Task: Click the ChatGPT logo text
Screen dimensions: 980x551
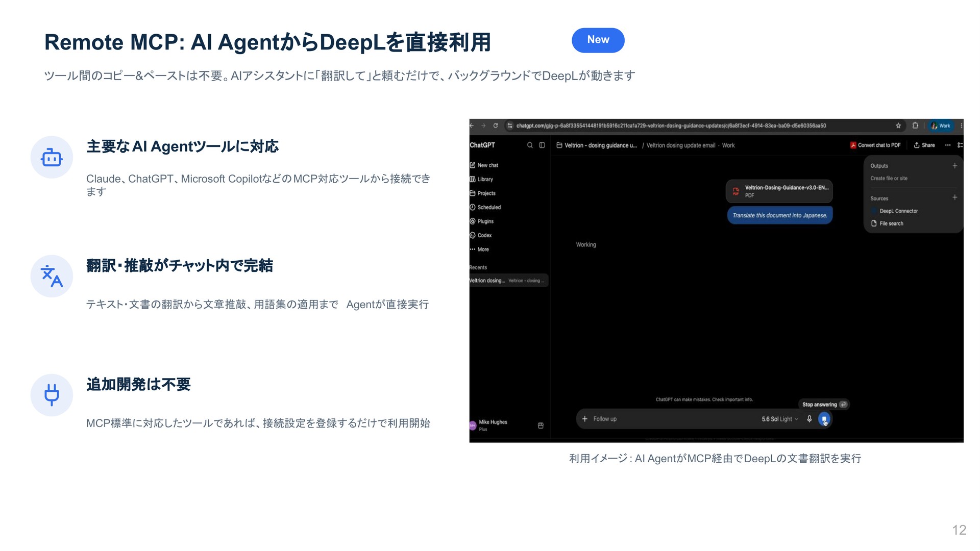Action: pos(482,145)
